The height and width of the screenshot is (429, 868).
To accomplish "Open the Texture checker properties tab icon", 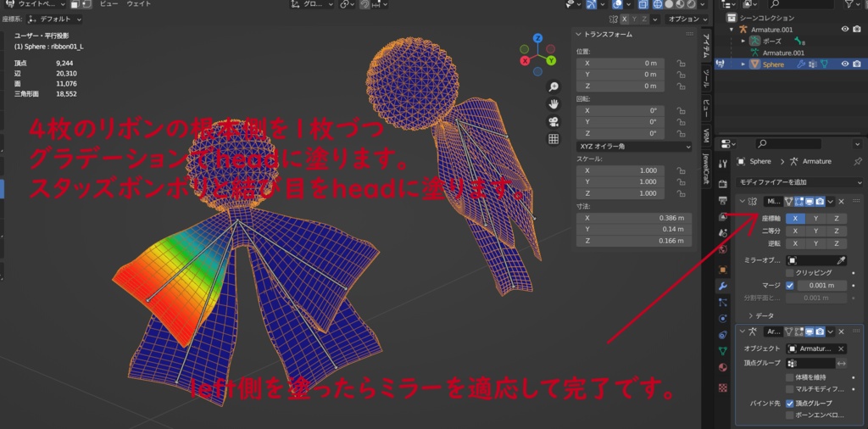I will coord(722,388).
